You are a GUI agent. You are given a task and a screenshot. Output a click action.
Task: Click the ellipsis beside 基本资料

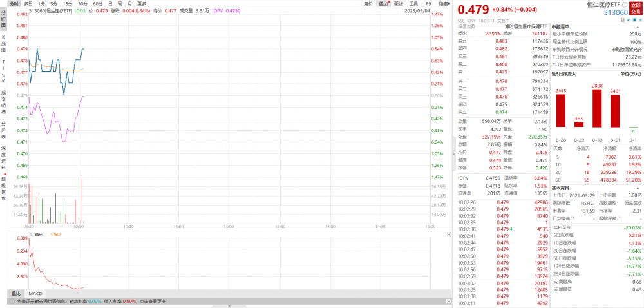pos(637,188)
